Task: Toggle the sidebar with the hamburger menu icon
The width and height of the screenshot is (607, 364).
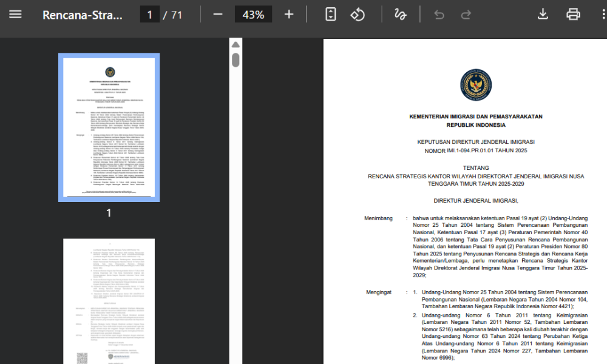Action: [15, 15]
